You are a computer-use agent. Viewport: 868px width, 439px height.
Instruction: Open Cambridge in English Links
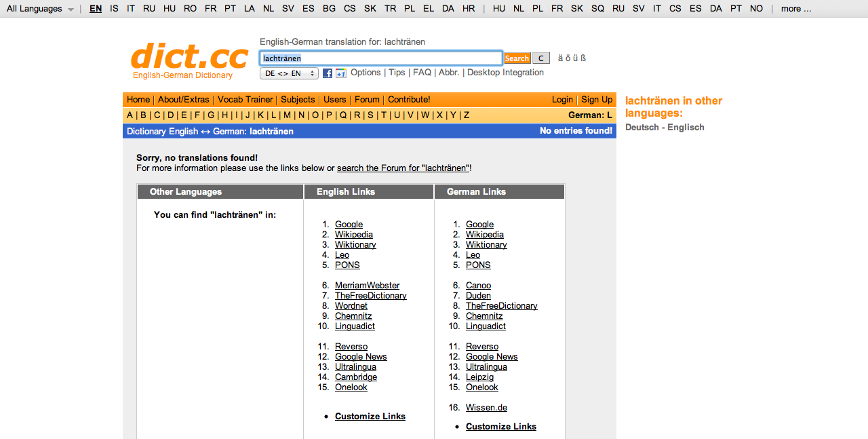coord(356,377)
